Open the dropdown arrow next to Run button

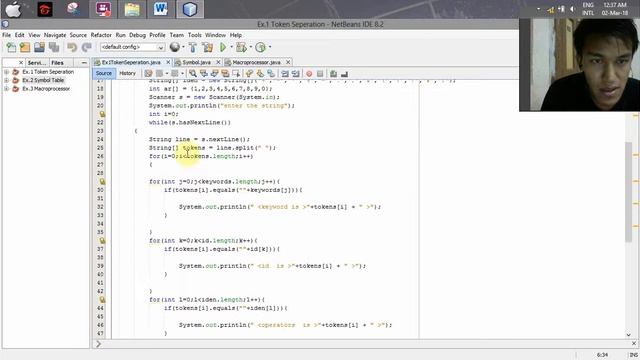pyautogui.click(x=231, y=47)
